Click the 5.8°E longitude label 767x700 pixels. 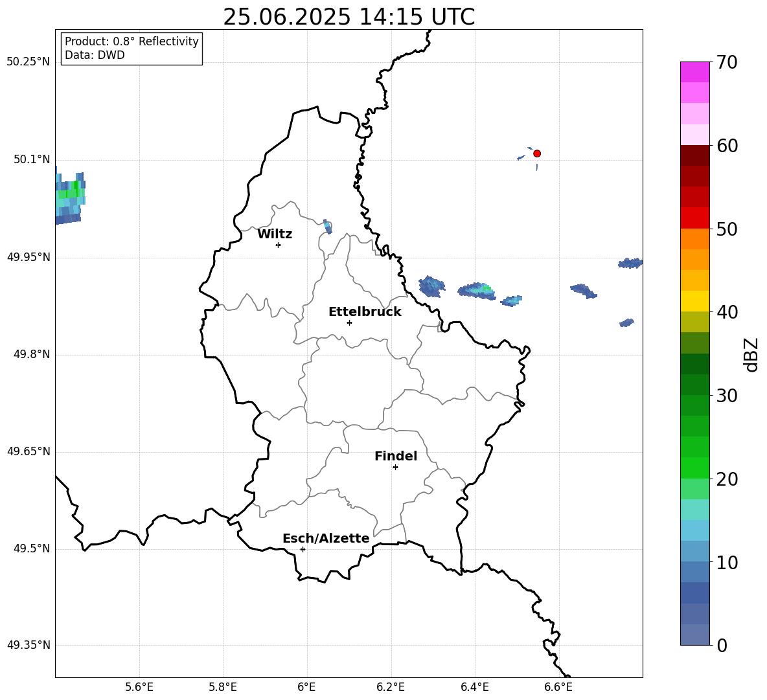pos(223,687)
